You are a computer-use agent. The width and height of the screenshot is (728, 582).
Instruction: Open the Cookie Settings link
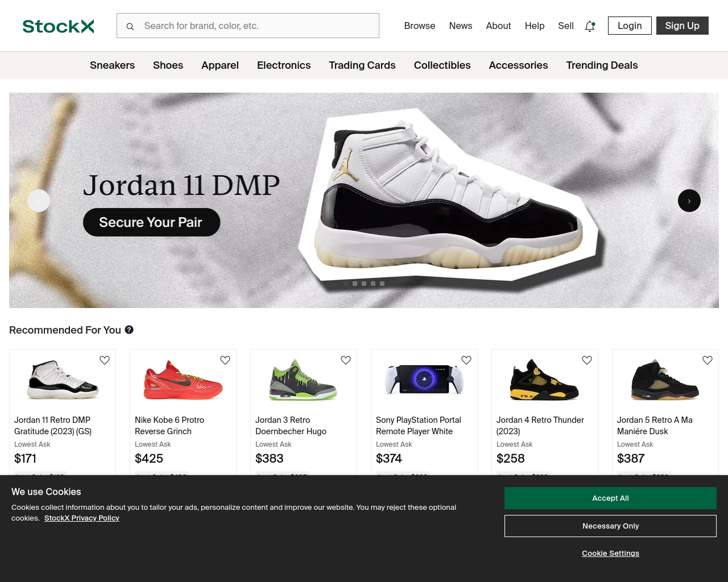pos(610,553)
